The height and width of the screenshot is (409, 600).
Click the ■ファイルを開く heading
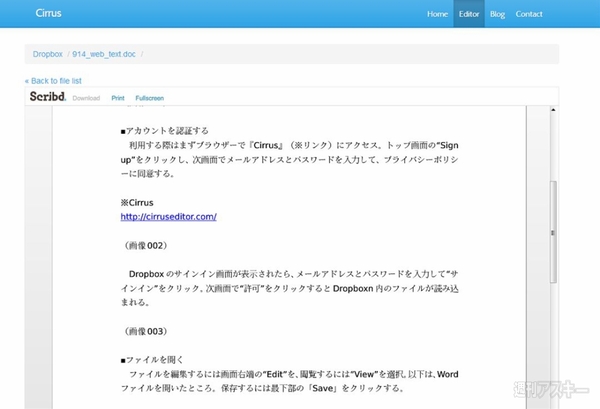tap(152, 360)
